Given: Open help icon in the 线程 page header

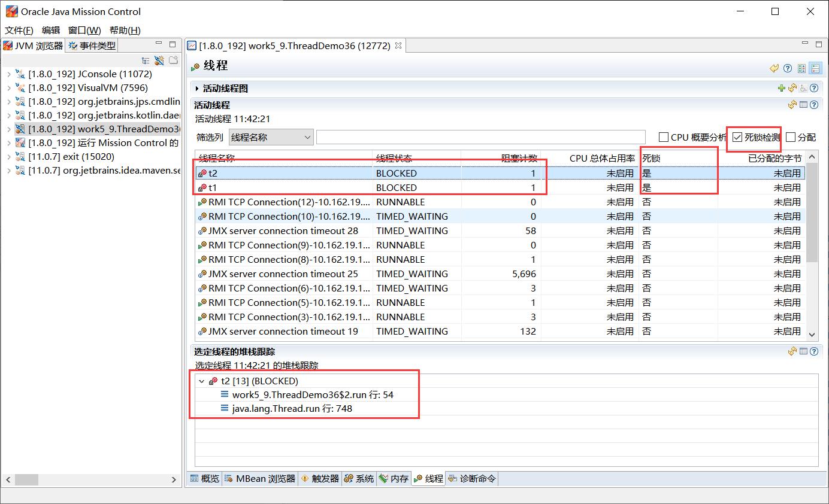Looking at the screenshot, I should click(x=788, y=68).
